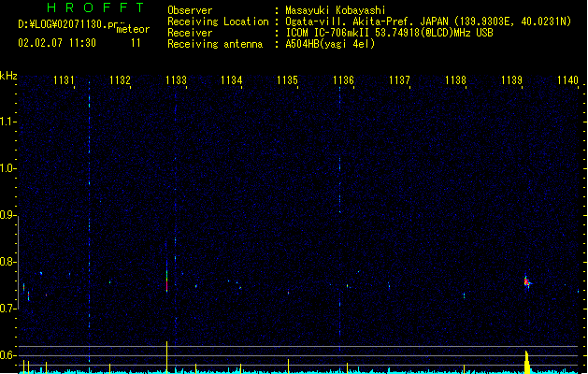Click the 0.8 kHz frequency label
This screenshot has width=588, height=374.
point(7,262)
